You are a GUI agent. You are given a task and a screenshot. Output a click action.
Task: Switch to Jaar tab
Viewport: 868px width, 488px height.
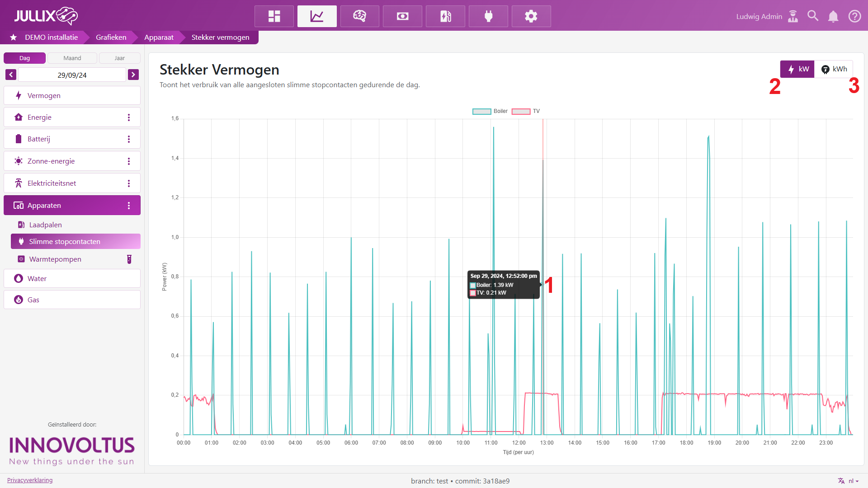pyautogui.click(x=119, y=58)
